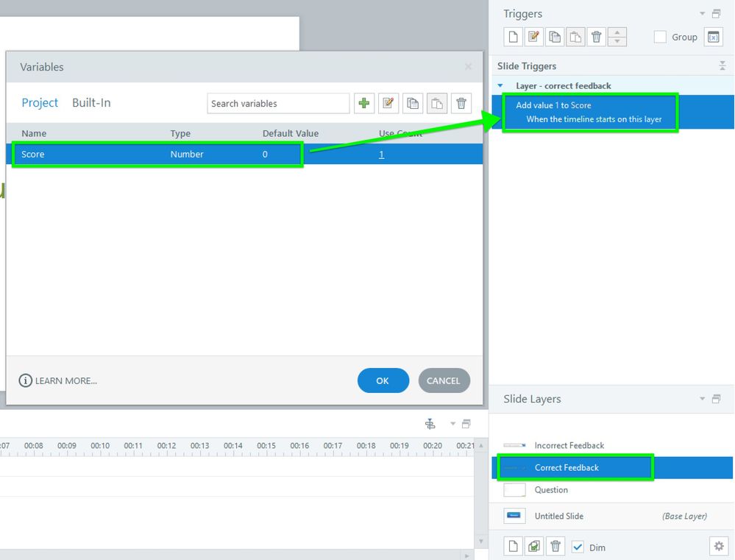Screen dimensions: 735x560
Task: Move trigger up with the arrow
Action: [x=617, y=32]
